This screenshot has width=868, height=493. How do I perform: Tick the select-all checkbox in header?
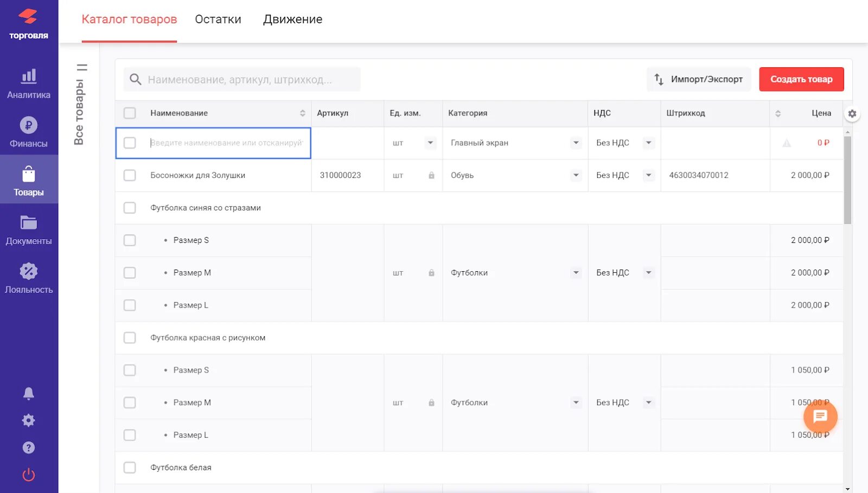[x=130, y=113]
